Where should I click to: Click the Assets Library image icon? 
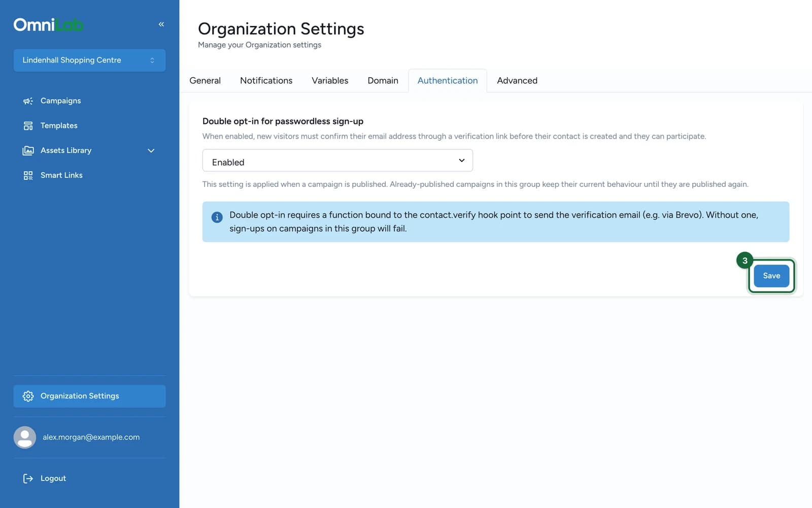pyautogui.click(x=28, y=151)
